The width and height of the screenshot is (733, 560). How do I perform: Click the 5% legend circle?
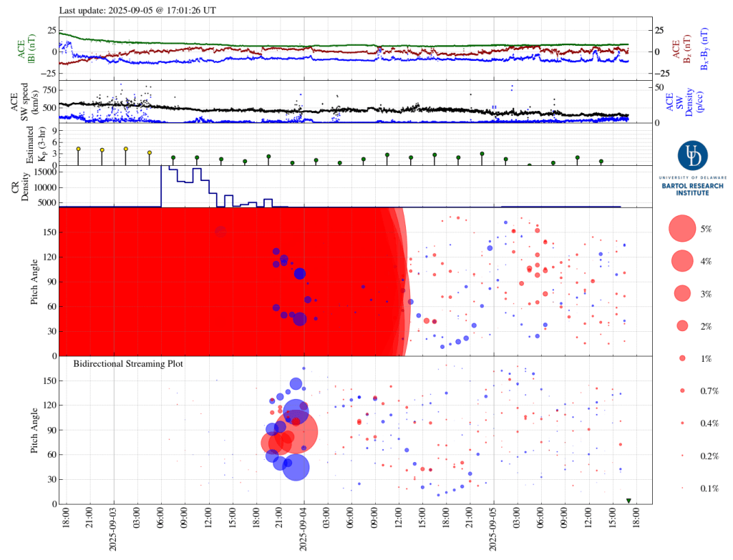pyautogui.click(x=682, y=228)
